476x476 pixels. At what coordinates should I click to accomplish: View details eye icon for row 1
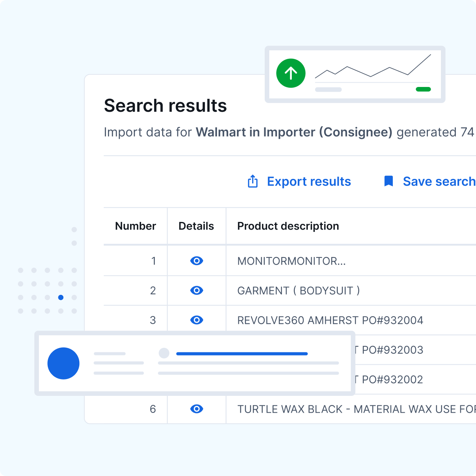(196, 261)
